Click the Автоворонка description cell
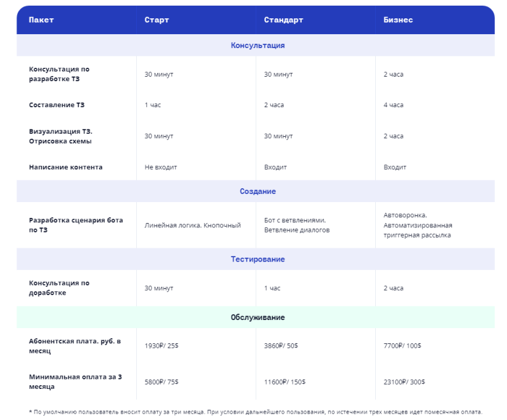The width and height of the screenshot is (507, 420). [x=418, y=225]
